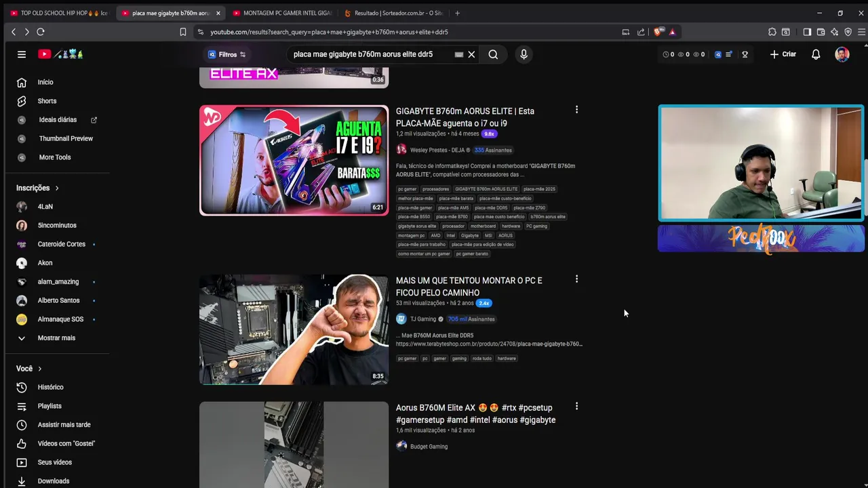Open the 4LaN channel subscription
Screen dimensions: 868x488
45,207
